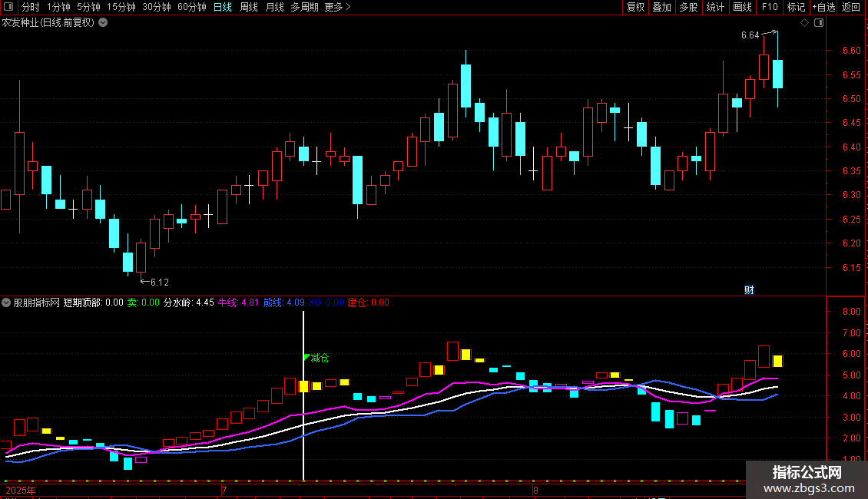The width and height of the screenshot is (868, 499).
Task: Open F10 company info
Action: [x=770, y=7]
